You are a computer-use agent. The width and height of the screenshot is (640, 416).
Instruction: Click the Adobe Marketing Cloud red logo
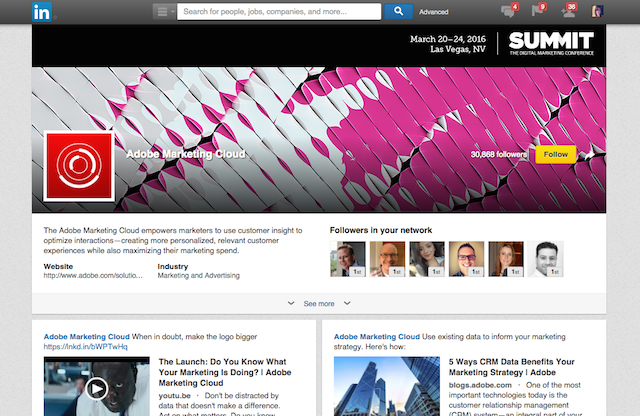click(79, 166)
